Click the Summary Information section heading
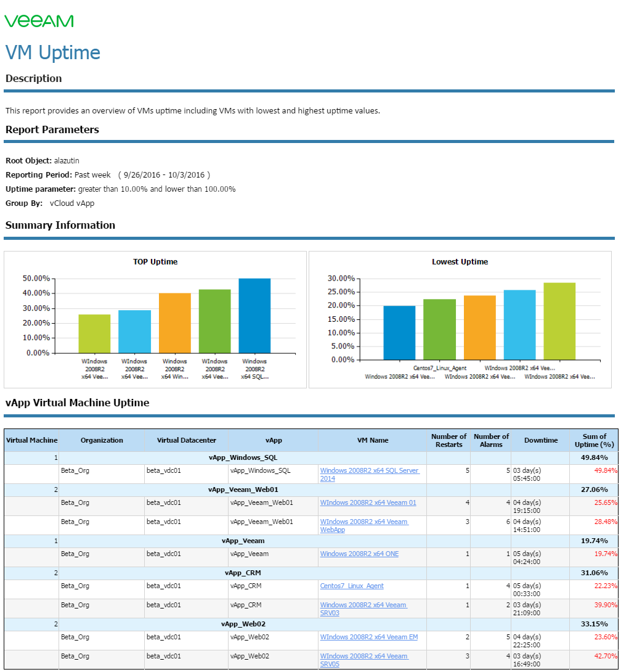621x672 pixels. [60, 225]
